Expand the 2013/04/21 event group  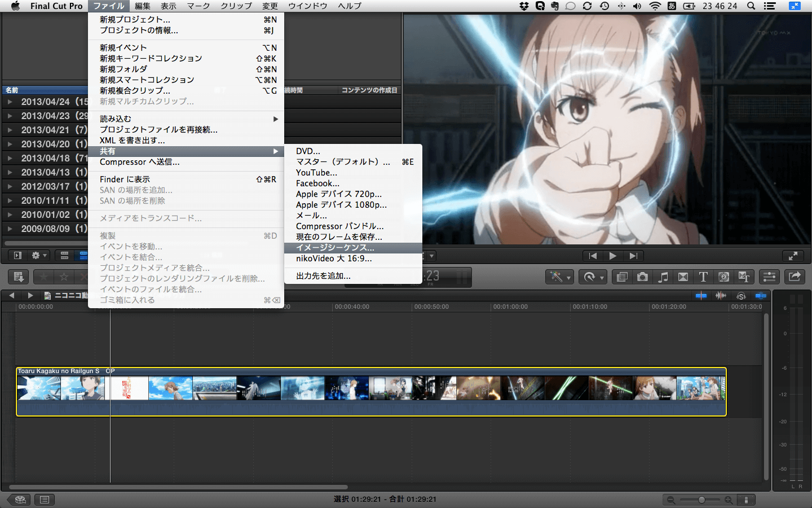[10, 130]
